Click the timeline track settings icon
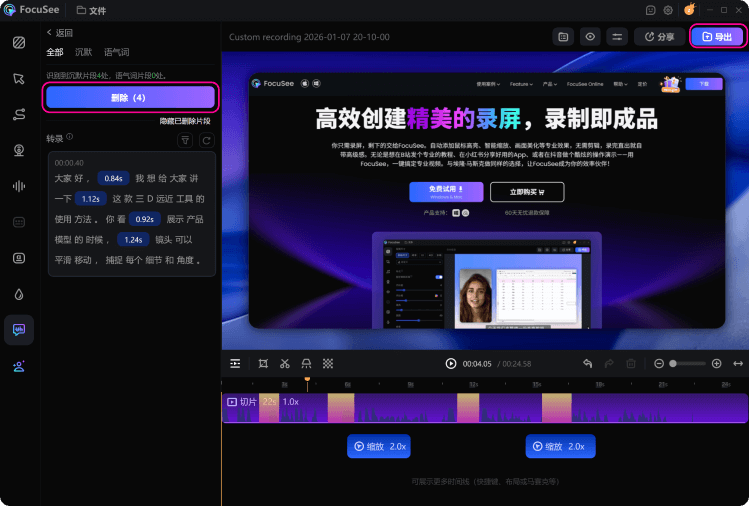This screenshot has height=506, width=749. point(235,364)
